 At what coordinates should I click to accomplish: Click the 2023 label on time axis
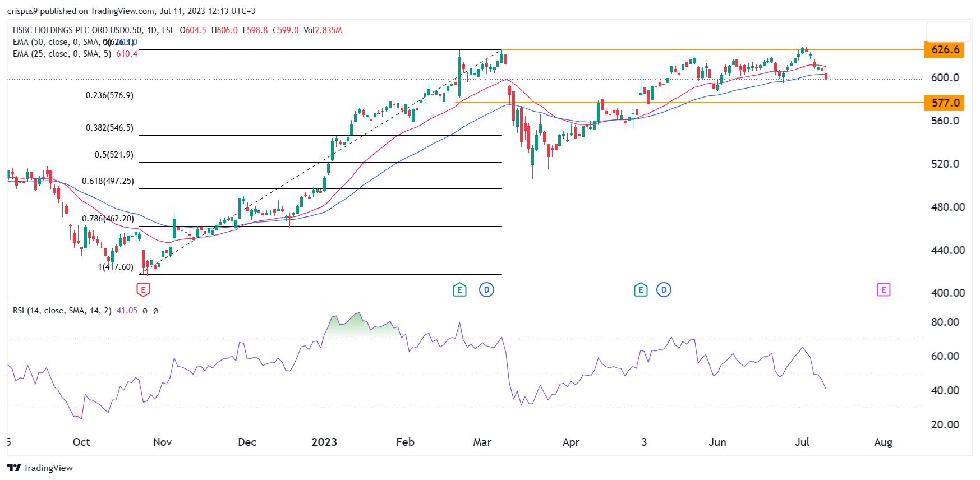[x=324, y=442]
